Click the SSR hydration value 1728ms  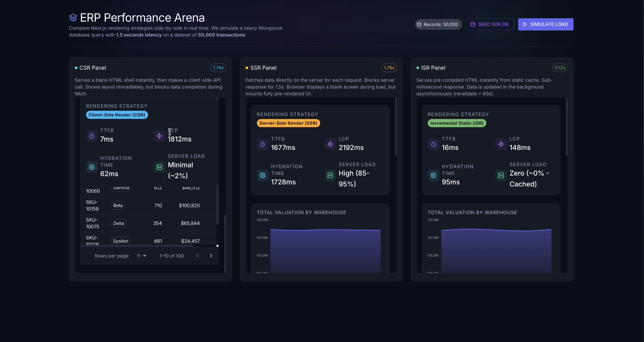pos(283,182)
